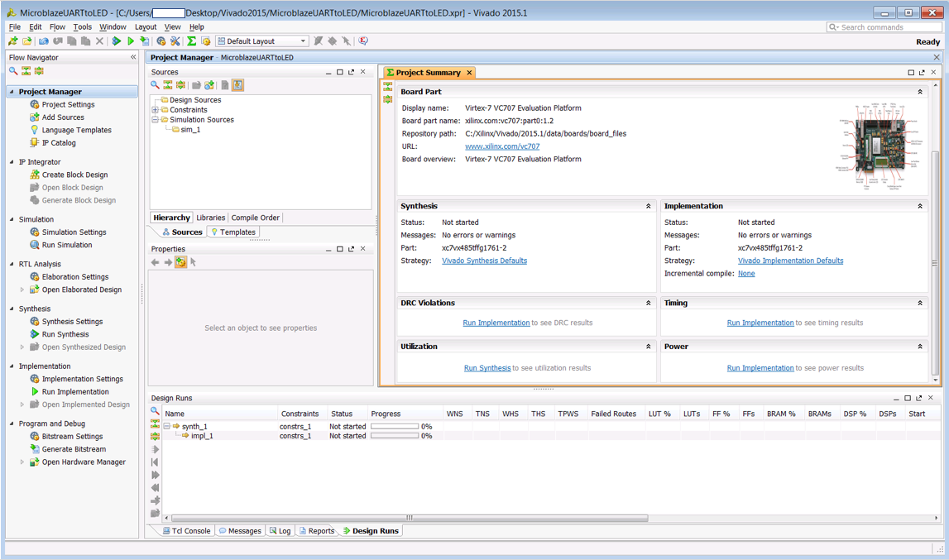Click Collapse All icon in Sources panel
The height and width of the screenshot is (560, 949).
[x=168, y=85]
